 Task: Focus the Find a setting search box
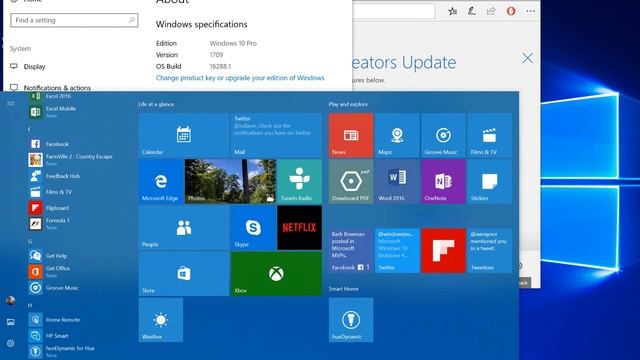click(x=74, y=20)
